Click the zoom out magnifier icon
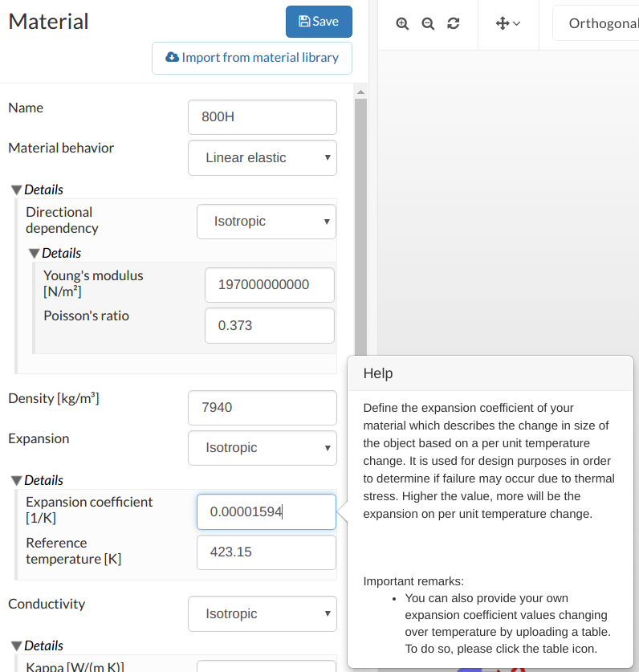 pyautogui.click(x=428, y=23)
